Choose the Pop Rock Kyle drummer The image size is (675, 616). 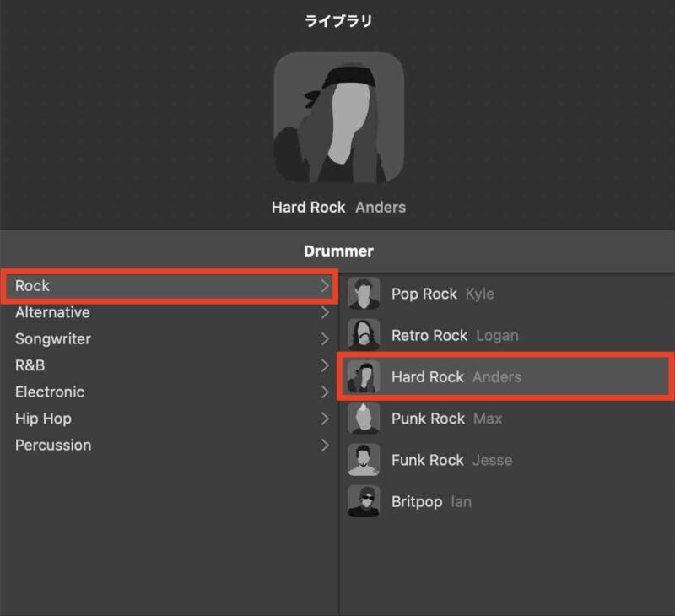507,294
